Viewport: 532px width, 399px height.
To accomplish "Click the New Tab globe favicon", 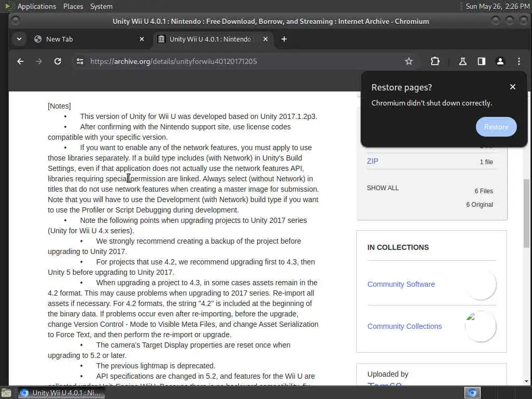I will click(38, 39).
